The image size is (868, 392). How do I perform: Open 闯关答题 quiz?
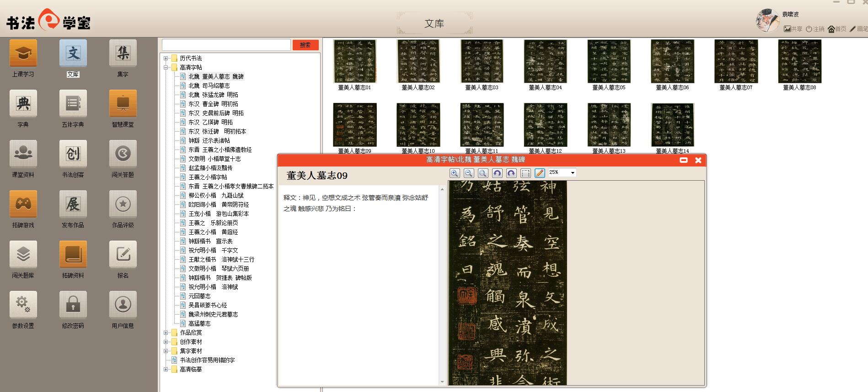click(x=123, y=154)
